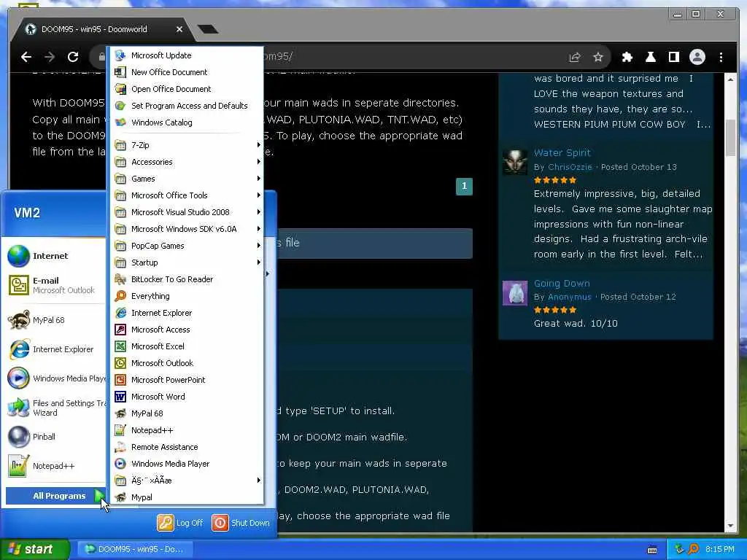
Task: Click the Going Down reviewer avatar thumbnail
Action: pos(515,292)
